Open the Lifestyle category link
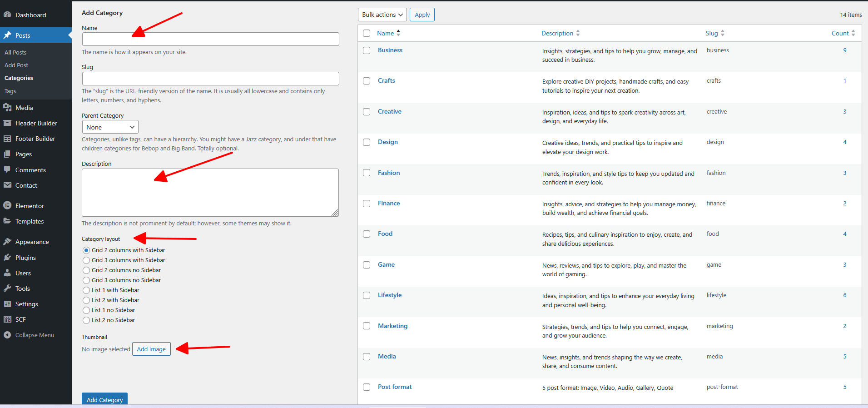The height and width of the screenshot is (408, 868). (389, 295)
